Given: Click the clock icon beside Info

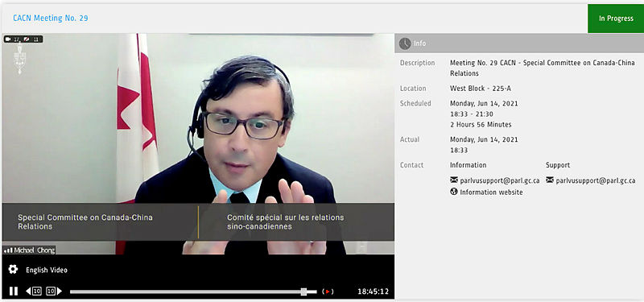Looking at the screenshot, I should coord(405,43).
